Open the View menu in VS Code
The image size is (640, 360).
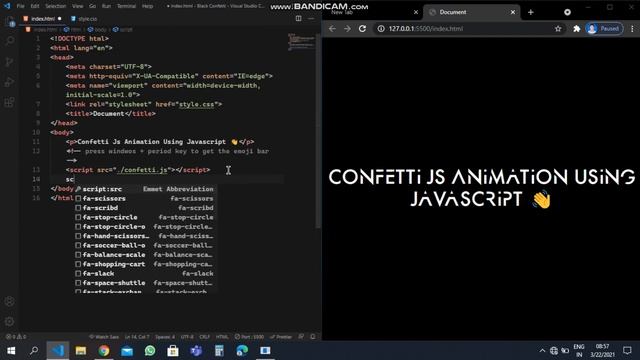coord(78,6)
